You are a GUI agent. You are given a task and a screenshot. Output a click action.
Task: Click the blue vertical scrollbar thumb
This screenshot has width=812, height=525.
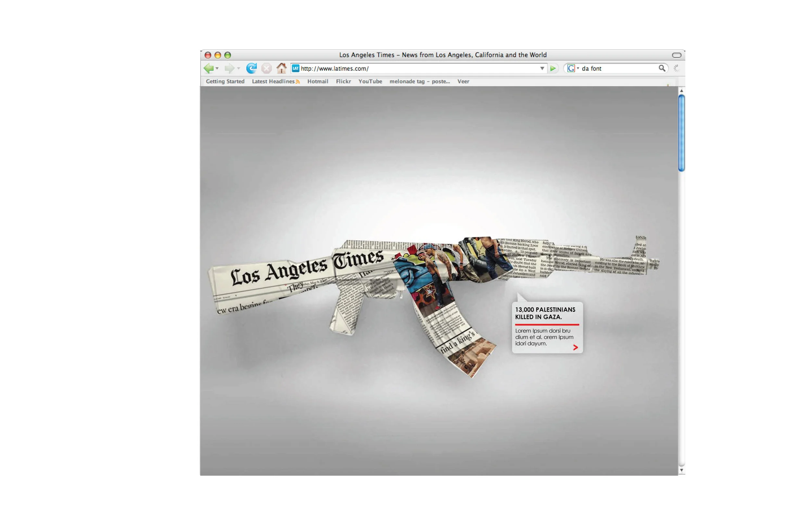tap(681, 133)
